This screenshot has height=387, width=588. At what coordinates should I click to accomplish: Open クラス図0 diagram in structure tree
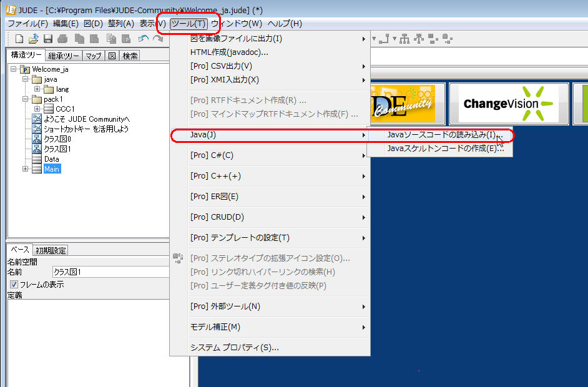(57, 139)
